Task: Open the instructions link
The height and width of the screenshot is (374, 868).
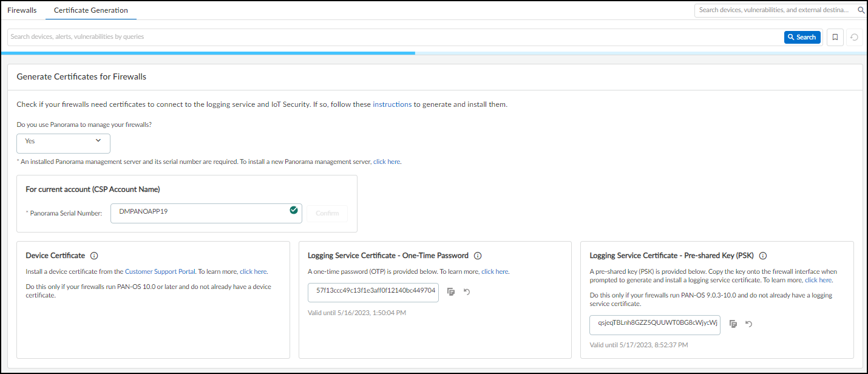Action: tap(392, 104)
